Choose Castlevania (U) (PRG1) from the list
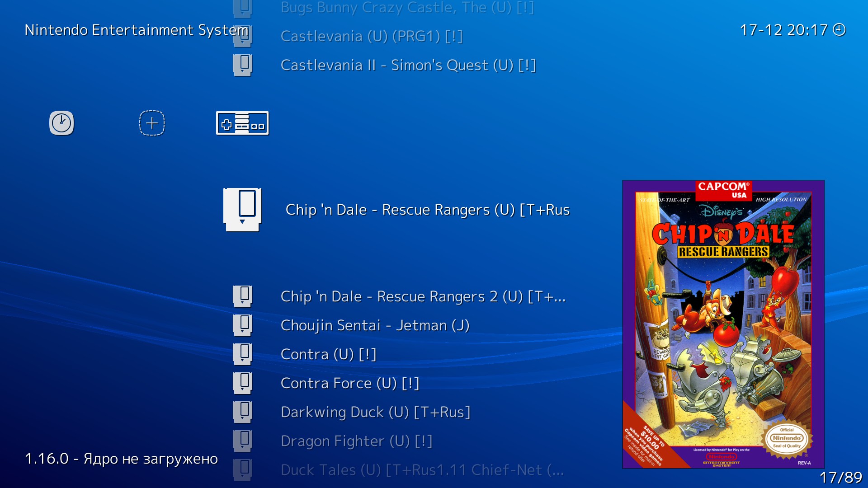Viewport: 868px width, 488px height. [x=372, y=36]
